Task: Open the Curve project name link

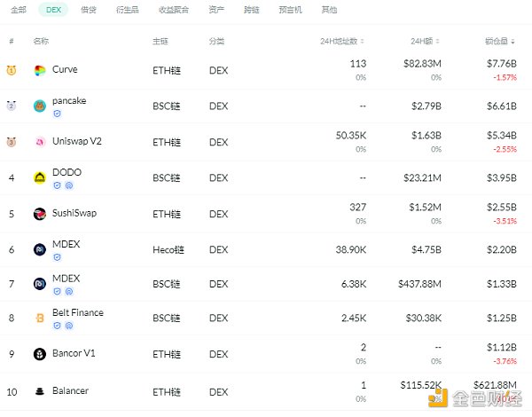Action: [x=65, y=69]
